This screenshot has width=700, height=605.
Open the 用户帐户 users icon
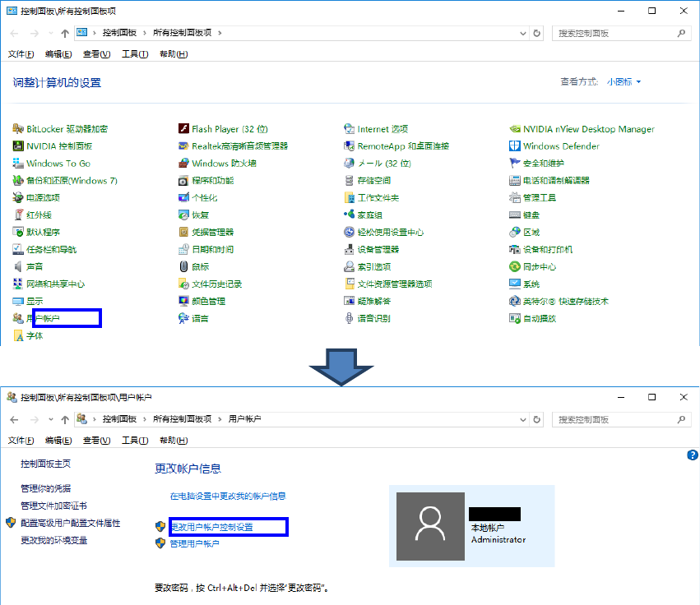[18, 319]
